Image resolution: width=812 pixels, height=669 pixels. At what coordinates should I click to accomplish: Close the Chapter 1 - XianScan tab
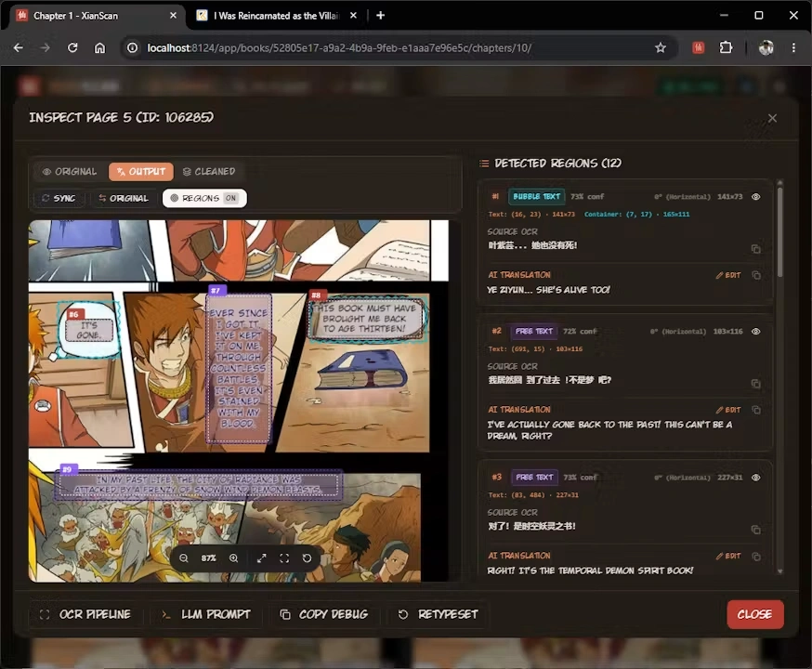tap(173, 16)
